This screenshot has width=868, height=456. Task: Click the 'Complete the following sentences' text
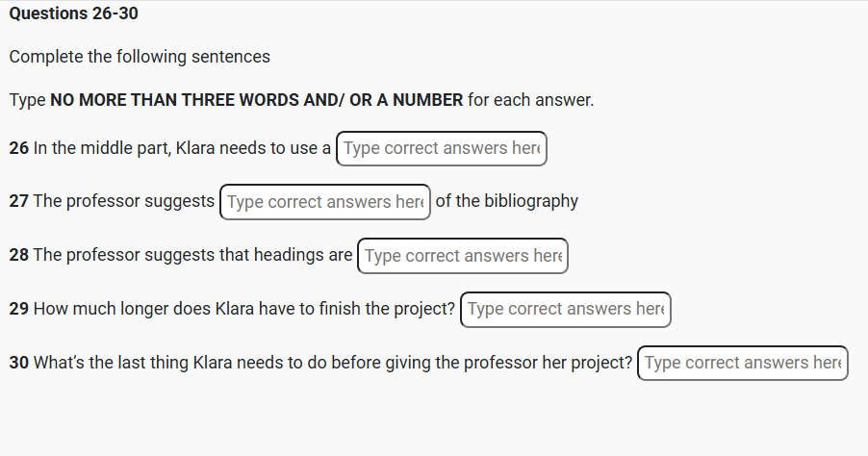coord(140,57)
